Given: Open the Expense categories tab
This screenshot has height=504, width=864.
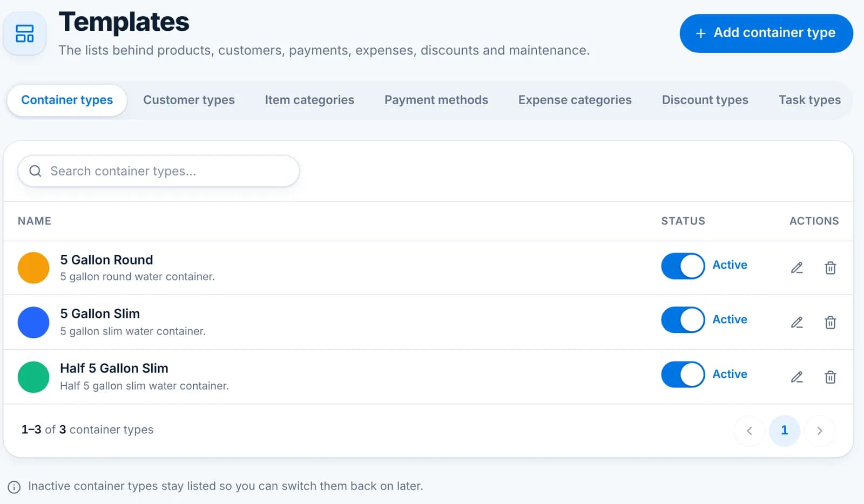Looking at the screenshot, I should click(x=575, y=100).
